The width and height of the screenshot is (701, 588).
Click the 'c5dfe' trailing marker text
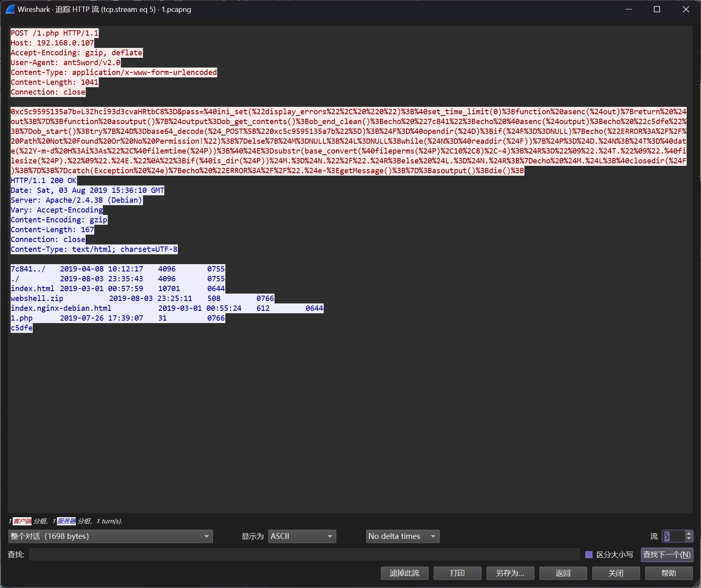pyautogui.click(x=22, y=328)
